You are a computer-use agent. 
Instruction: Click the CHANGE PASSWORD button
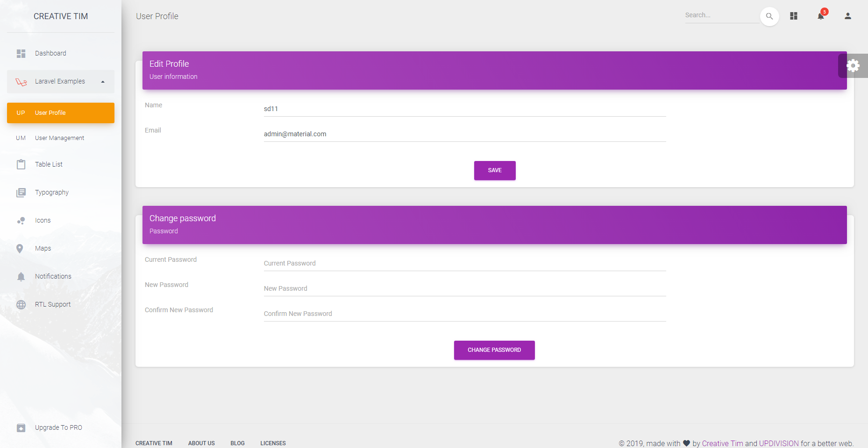click(494, 350)
